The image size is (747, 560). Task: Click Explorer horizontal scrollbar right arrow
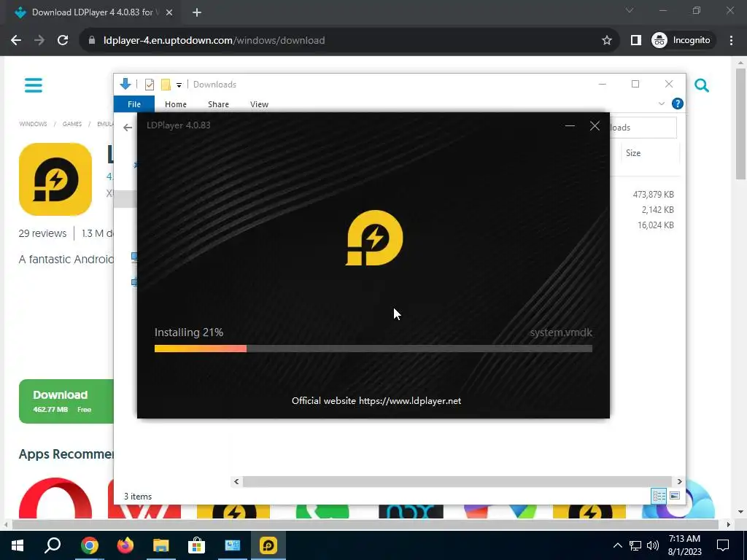(x=679, y=481)
